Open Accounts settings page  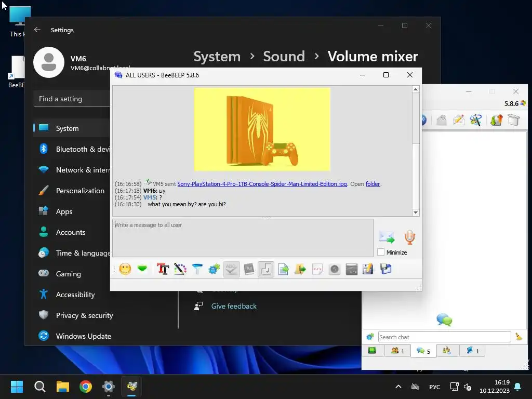(x=72, y=232)
